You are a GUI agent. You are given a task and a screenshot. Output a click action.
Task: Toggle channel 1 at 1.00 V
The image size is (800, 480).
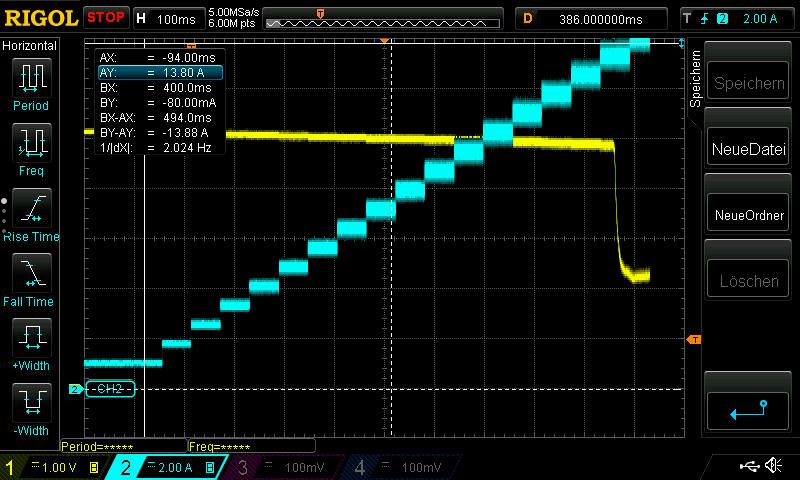click(x=54, y=467)
